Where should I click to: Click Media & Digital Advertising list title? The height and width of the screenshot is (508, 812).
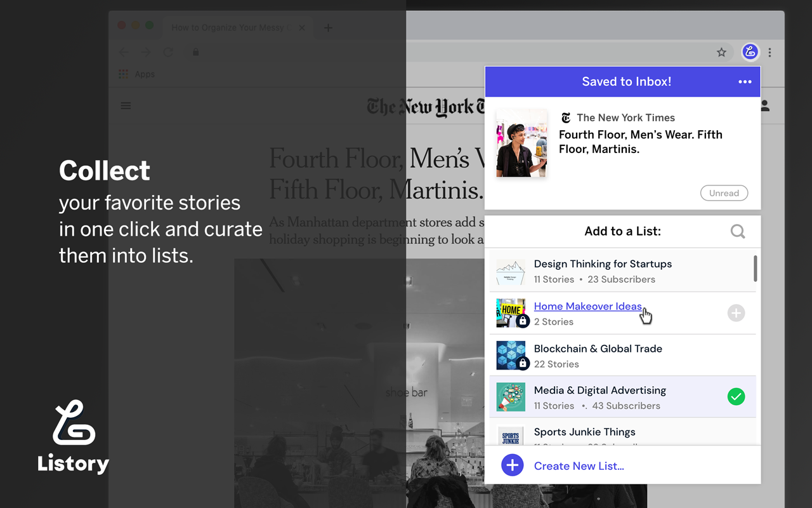point(600,391)
